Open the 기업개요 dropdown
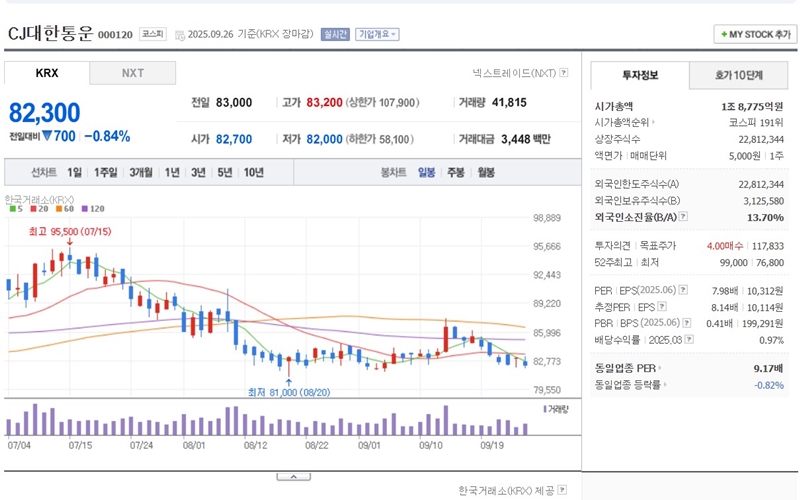 pos(377,34)
